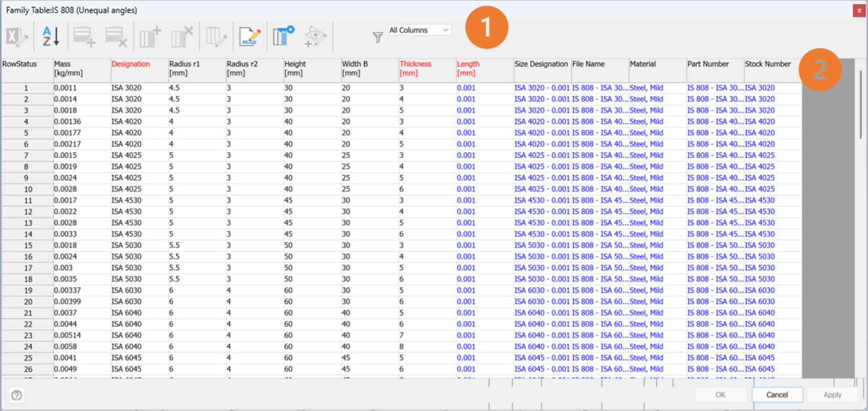Click the Radius r2 column header
868x411 pixels.
255,70
